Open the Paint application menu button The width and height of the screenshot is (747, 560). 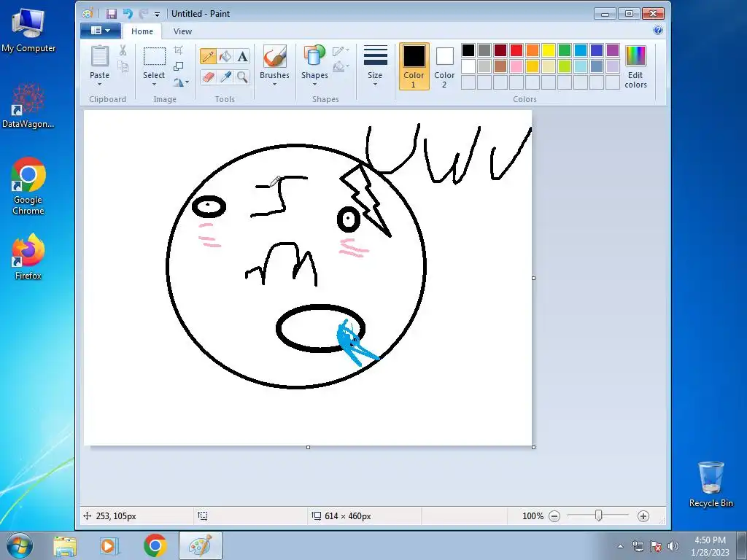[x=100, y=31]
